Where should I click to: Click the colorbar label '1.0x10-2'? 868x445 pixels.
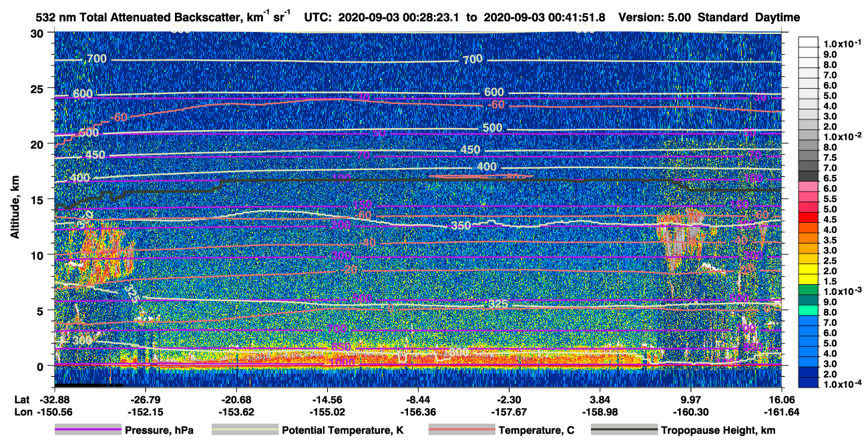[843, 135]
